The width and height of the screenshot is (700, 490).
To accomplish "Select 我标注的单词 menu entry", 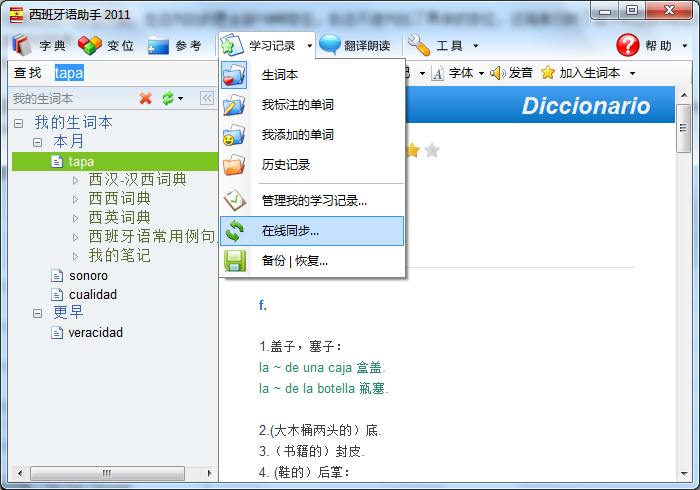I will 312,105.
